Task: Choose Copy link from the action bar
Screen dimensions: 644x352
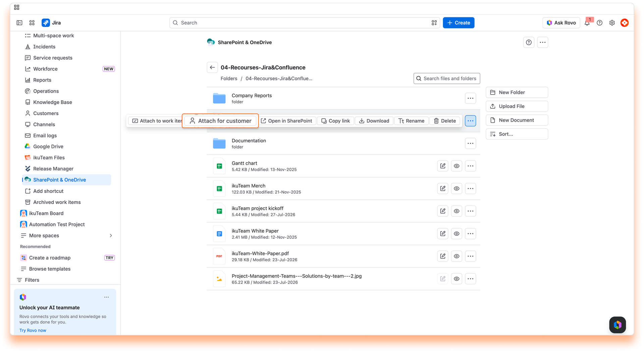Action: [x=335, y=121]
